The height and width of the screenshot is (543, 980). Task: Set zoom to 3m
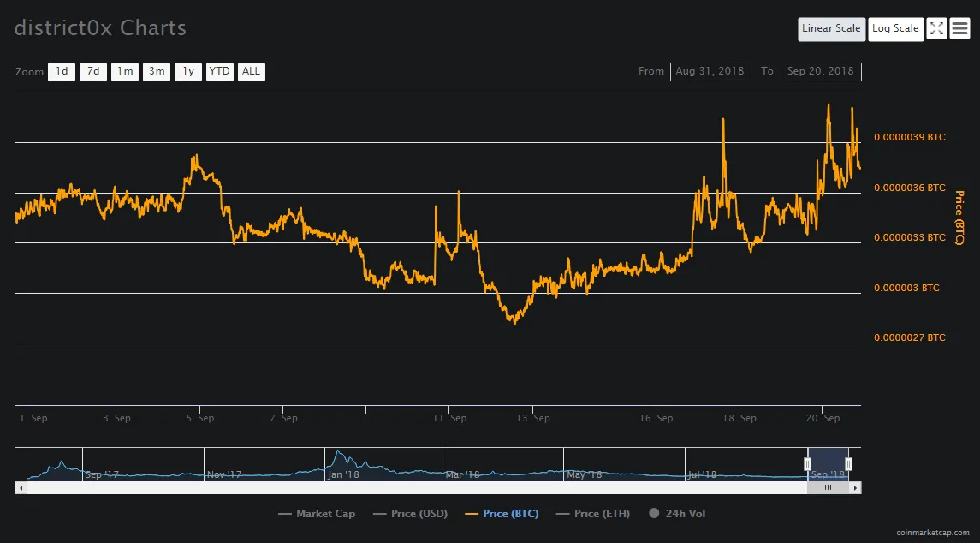pyautogui.click(x=157, y=71)
